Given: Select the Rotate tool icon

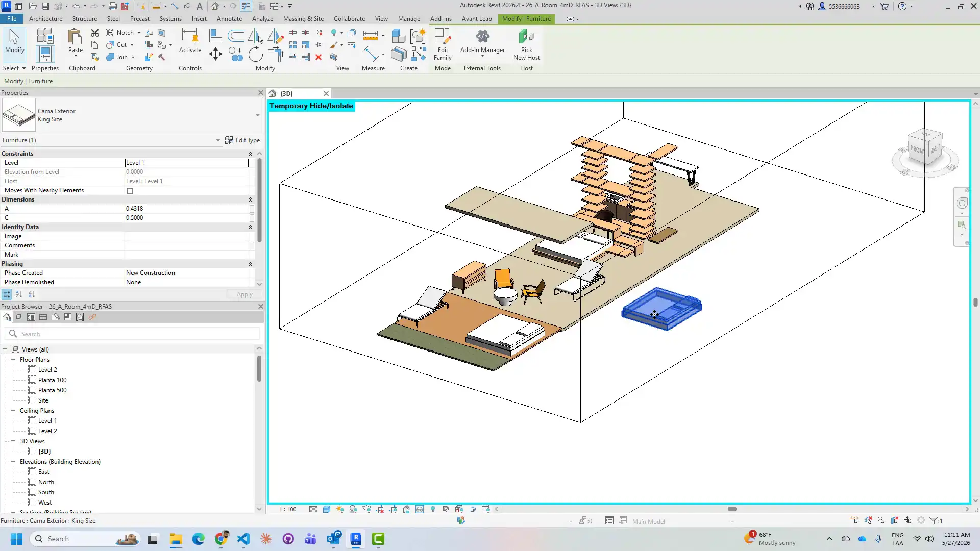Looking at the screenshot, I should coord(255,54).
